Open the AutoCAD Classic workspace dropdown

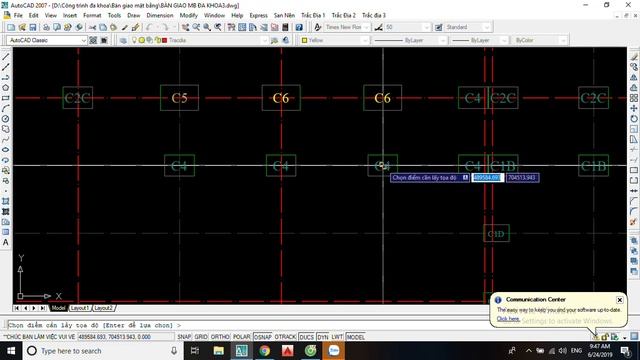tap(83, 40)
